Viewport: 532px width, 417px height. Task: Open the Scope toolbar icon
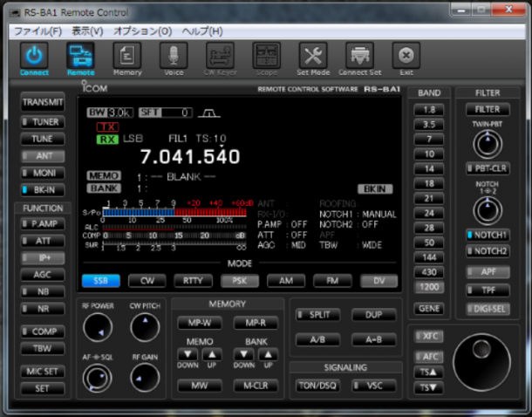[x=267, y=55]
